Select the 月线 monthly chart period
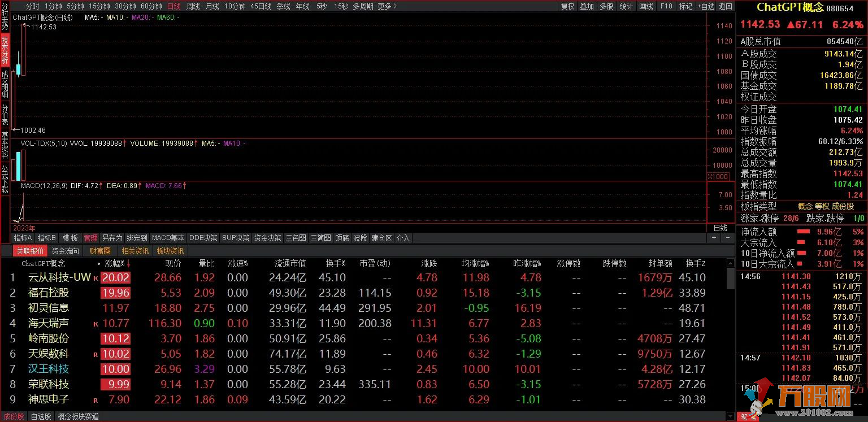868x422 pixels. [212, 6]
